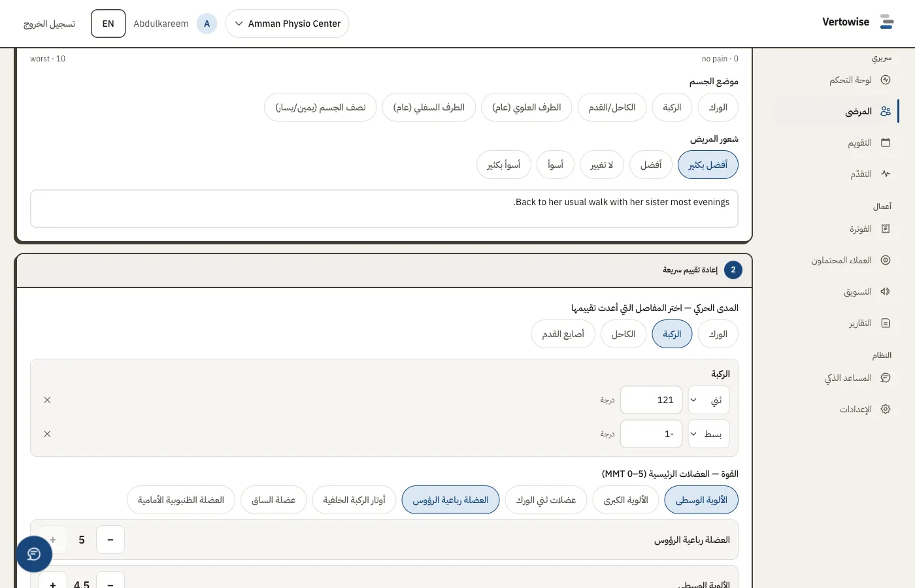The width and height of the screenshot is (915, 588).
Task: Remove the بسط -1 degree row
Action: (x=47, y=434)
